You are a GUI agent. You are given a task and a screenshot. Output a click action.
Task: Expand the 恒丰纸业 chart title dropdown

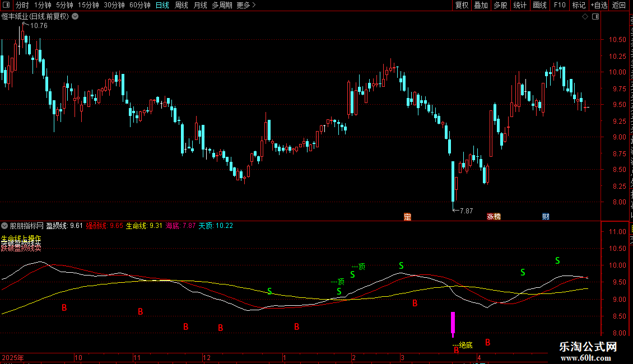75,17
